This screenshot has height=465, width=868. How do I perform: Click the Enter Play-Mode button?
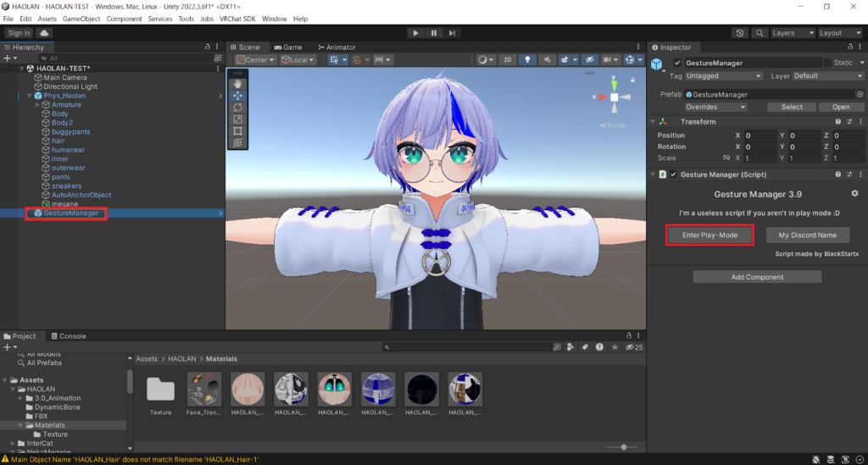coord(709,235)
